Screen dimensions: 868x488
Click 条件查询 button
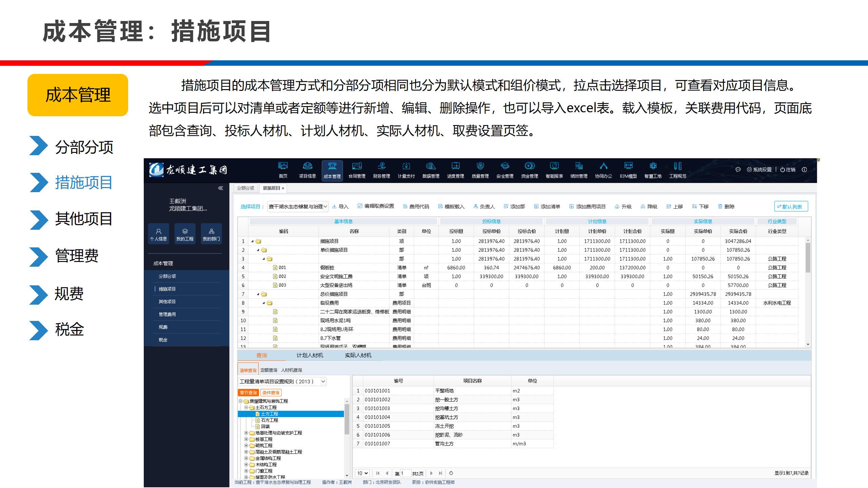coord(271,393)
